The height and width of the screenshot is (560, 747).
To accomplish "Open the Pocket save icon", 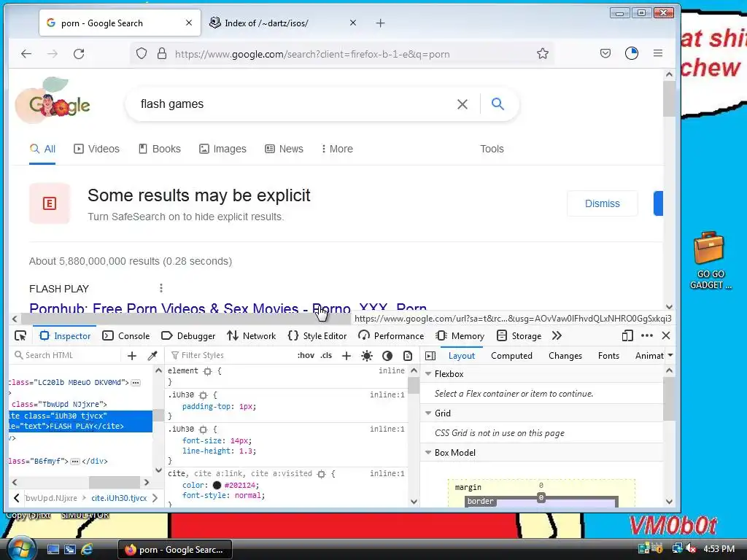I will [x=605, y=53].
